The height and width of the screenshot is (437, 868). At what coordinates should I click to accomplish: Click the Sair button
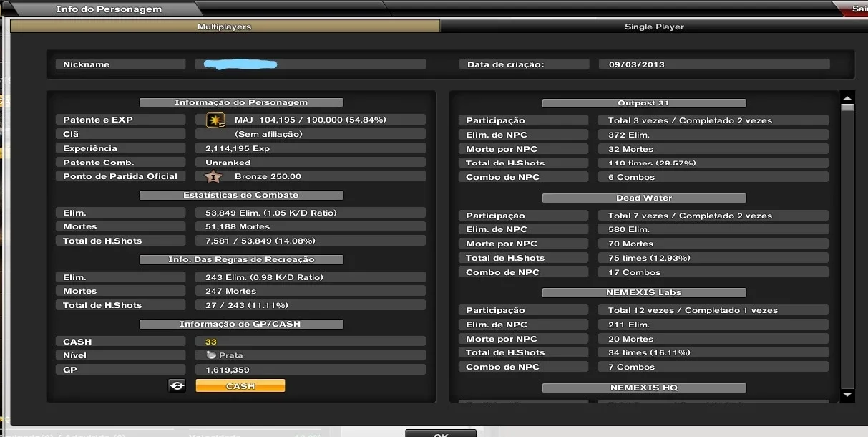pyautogui.click(x=857, y=9)
